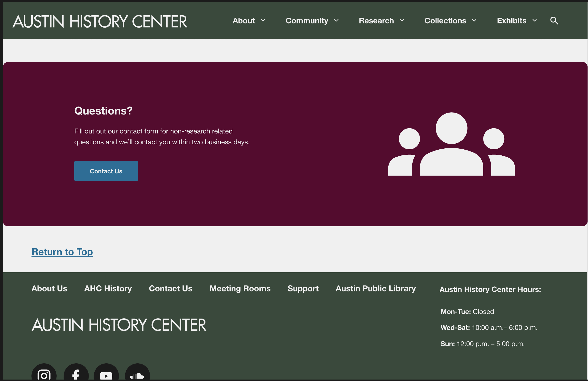Click the footer Austin History Center logo
The width and height of the screenshot is (588, 381).
click(119, 325)
